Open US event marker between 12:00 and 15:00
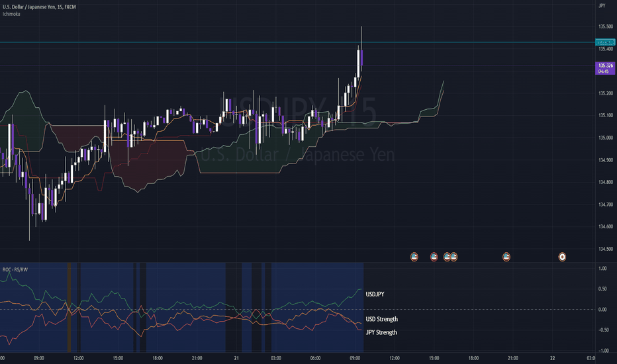This screenshot has width=617, height=364. pos(414,257)
